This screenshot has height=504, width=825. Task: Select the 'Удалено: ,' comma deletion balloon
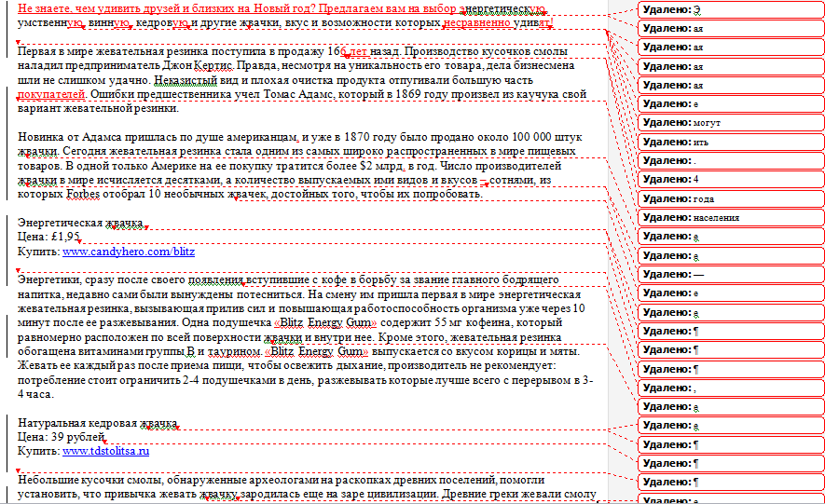tap(731, 388)
